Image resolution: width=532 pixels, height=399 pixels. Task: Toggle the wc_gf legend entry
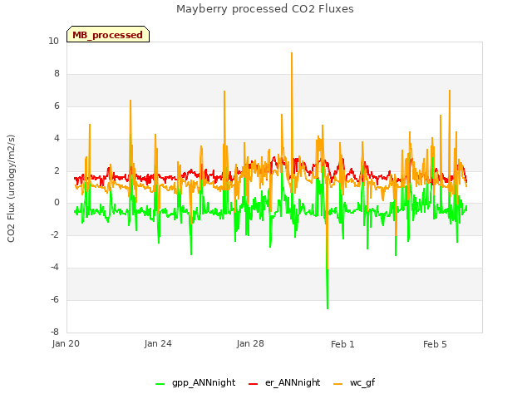[354, 382]
